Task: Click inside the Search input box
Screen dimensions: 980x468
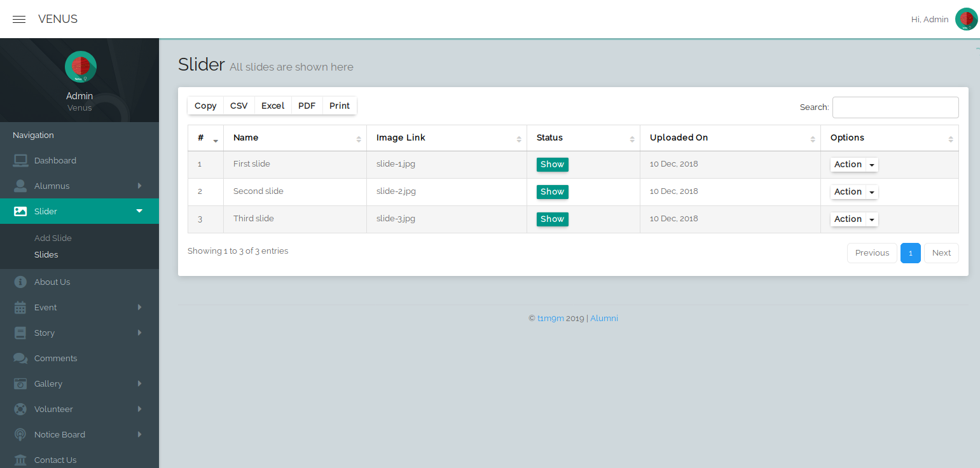Action: pyautogui.click(x=895, y=107)
